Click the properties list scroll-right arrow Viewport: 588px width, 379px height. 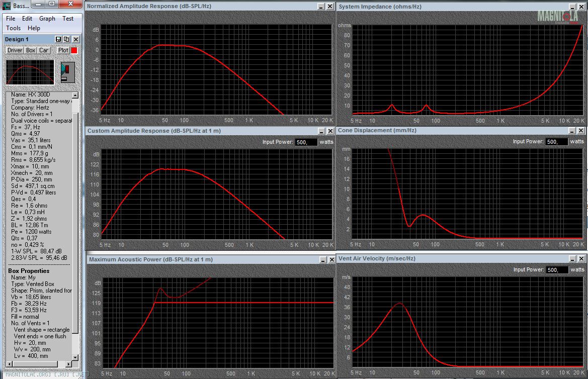69,364
